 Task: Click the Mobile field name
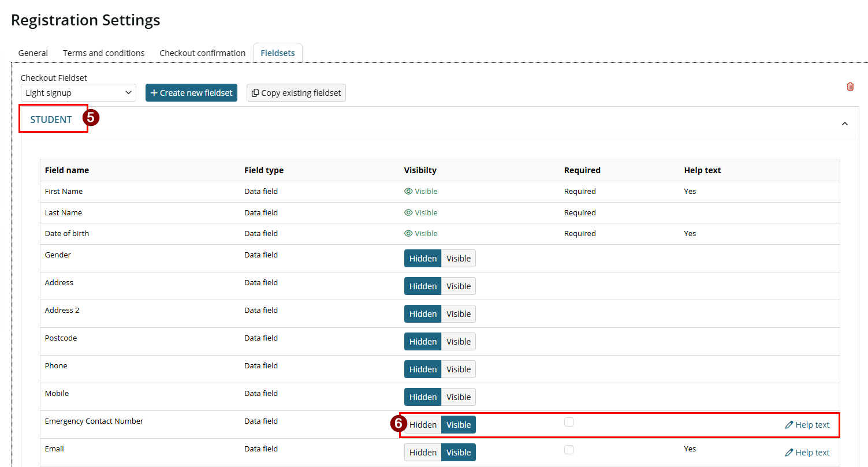click(x=57, y=394)
